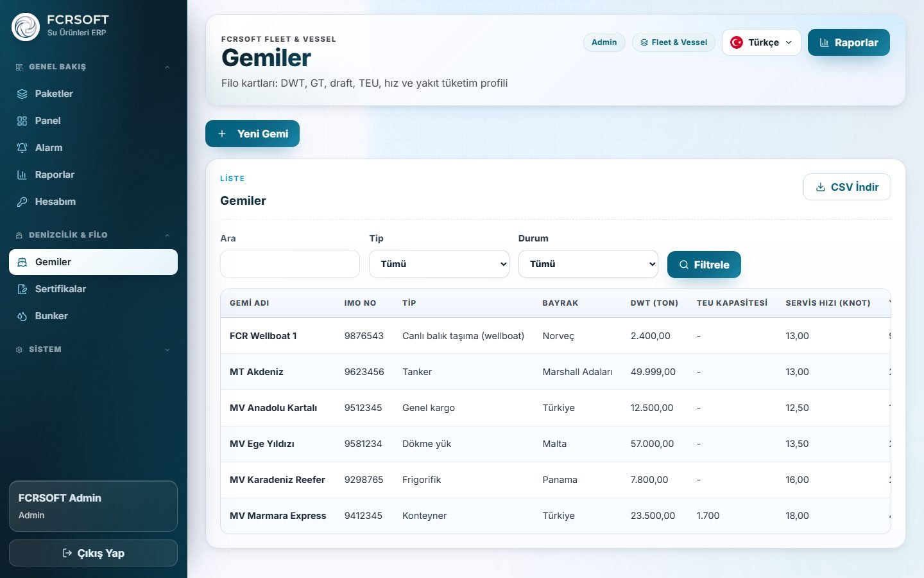This screenshot has width=924, height=578.
Task: Click the FCRSOFT logo icon
Action: click(26, 26)
